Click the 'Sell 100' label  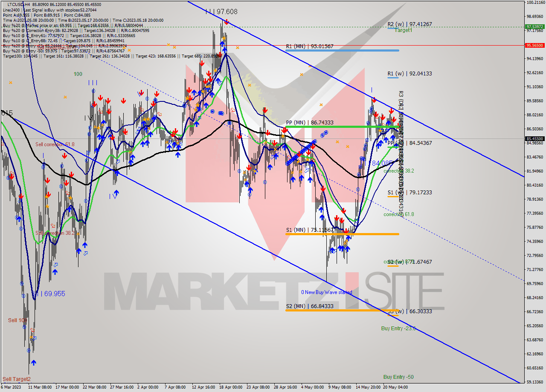coord(17,320)
